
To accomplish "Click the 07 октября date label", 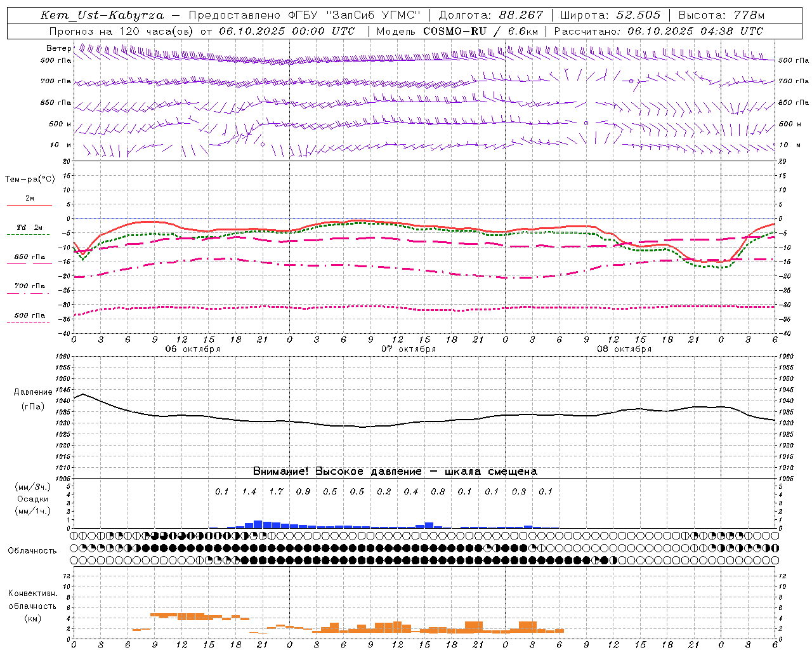I will (x=409, y=349).
